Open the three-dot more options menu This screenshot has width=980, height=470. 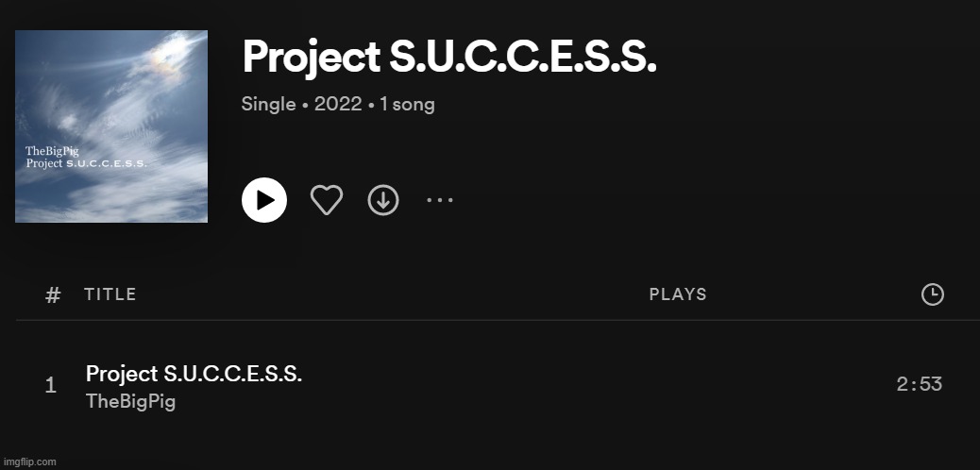[440, 200]
